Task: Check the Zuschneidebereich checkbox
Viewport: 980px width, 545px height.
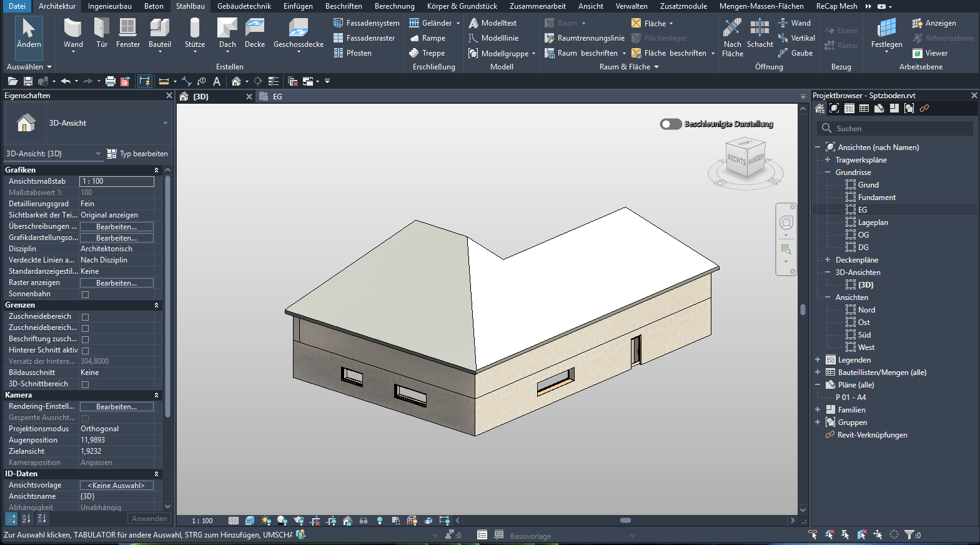Action: coord(86,317)
